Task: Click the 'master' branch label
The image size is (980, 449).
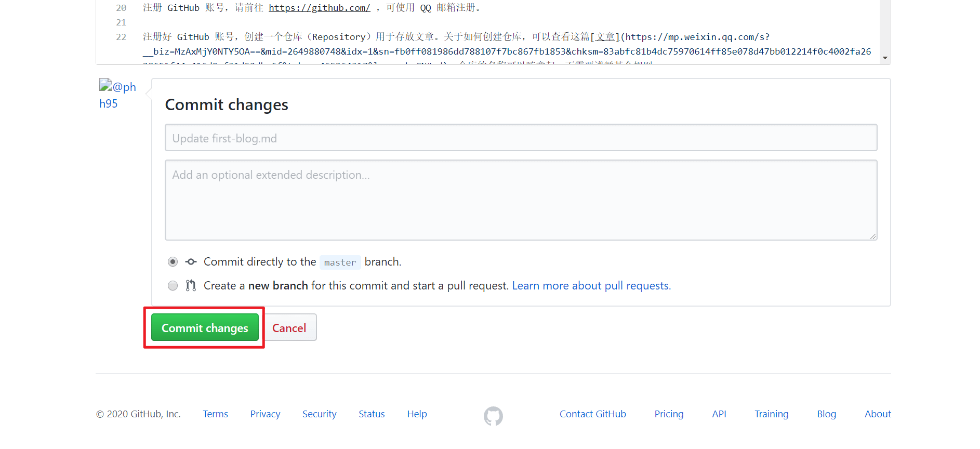Action: click(x=340, y=262)
